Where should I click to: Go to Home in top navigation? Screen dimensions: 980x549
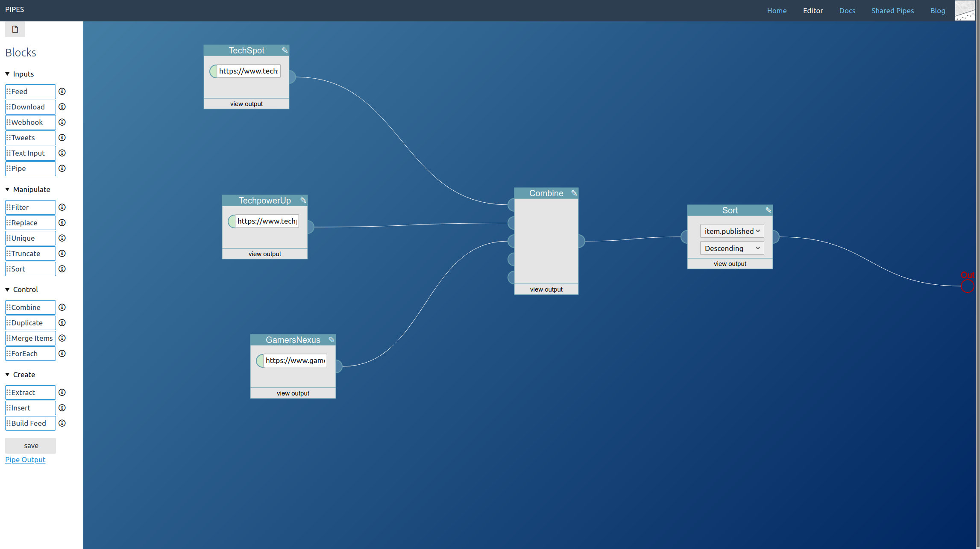777,11
